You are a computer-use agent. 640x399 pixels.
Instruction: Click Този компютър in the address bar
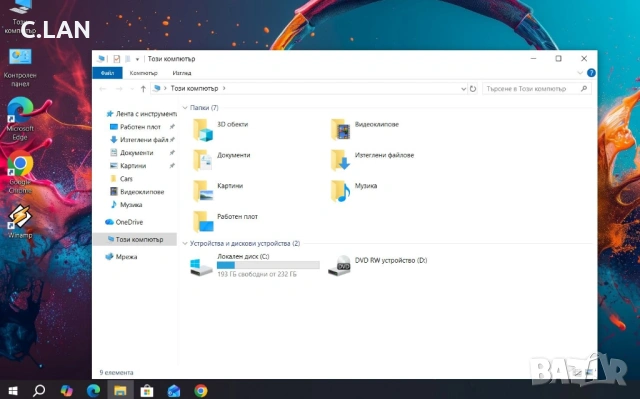tap(194, 89)
